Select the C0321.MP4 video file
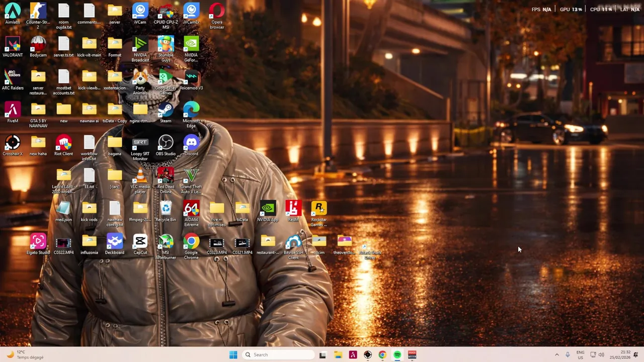This screenshot has width=644, height=362. tap(242, 244)
